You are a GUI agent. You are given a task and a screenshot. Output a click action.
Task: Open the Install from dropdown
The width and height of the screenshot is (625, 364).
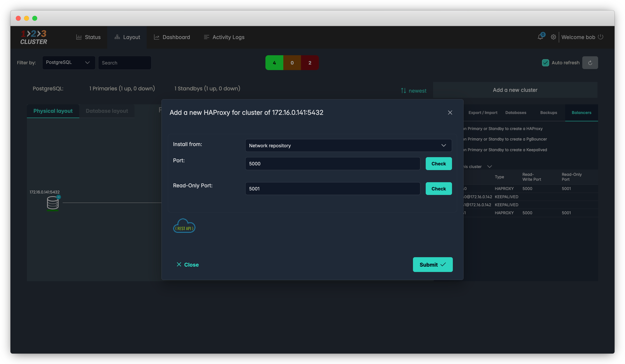click(348, 146)
